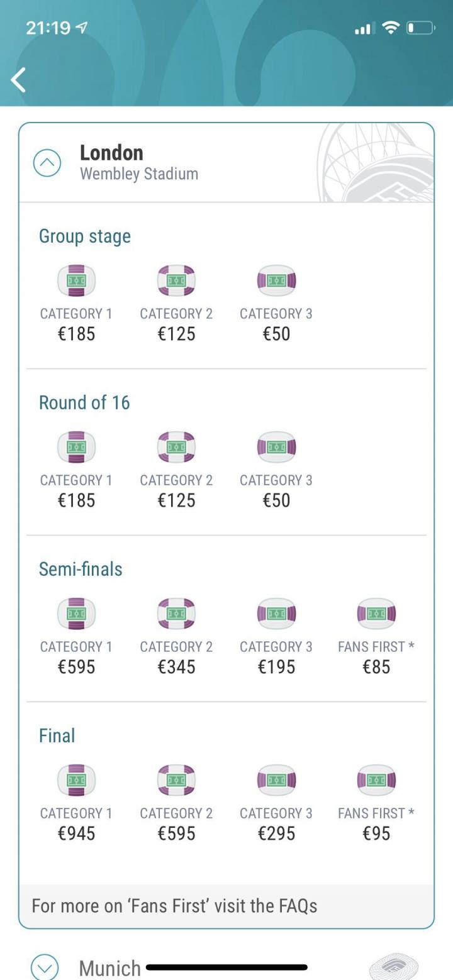The image size is (453, 980).
Task: Tap the London venue title header
Action: point(112,153)
